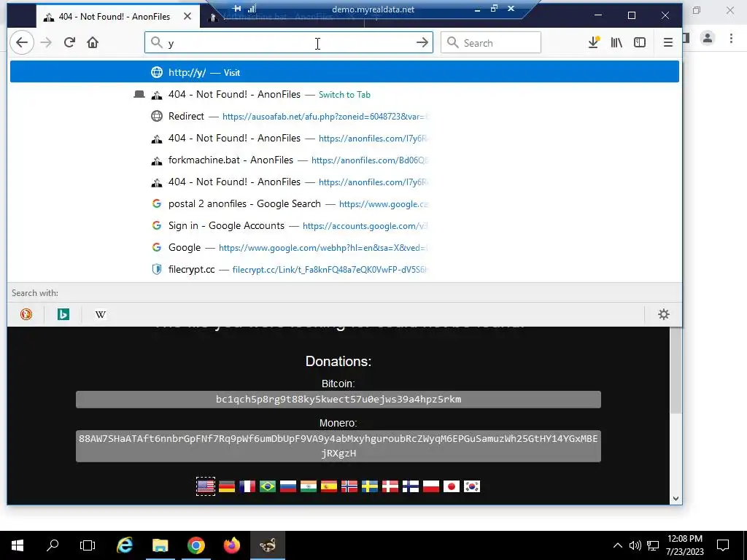Select the French flag language
747x560 pixels.
point(247,486)
